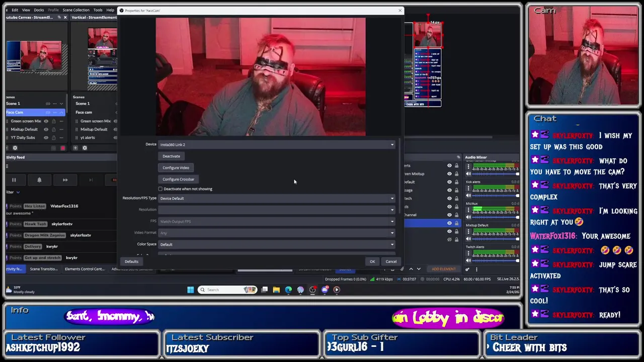Pause the activity feed

[14, 180]
